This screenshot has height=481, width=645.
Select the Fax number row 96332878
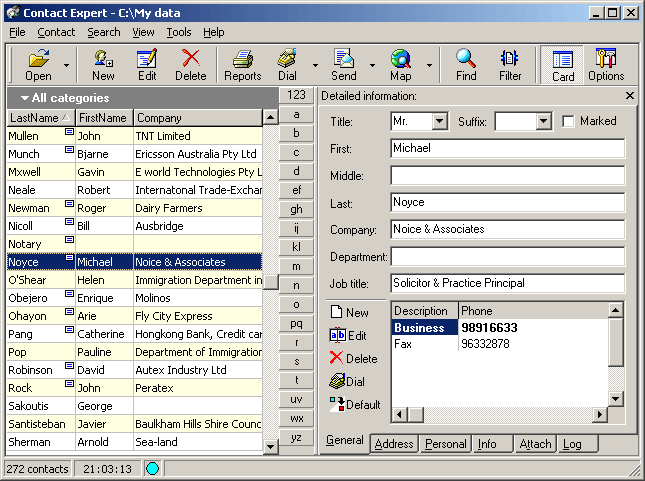(499, 344)
